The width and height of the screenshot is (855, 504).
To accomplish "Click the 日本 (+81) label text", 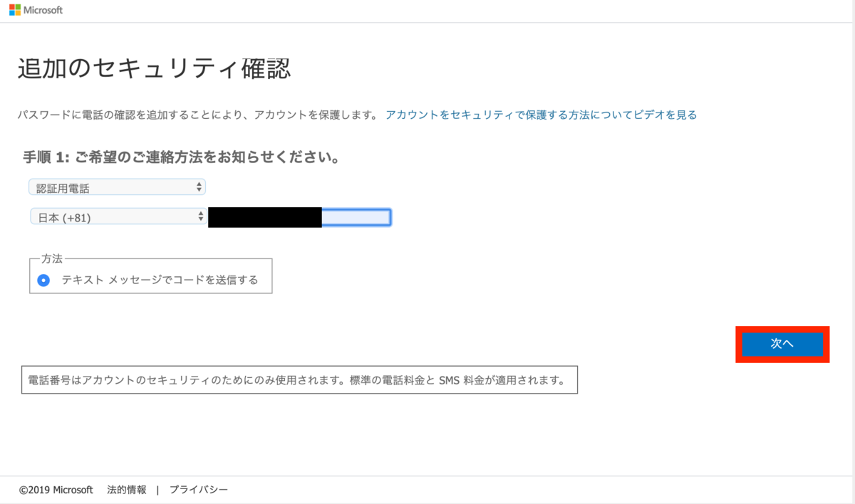I will (x=64, y=217).
